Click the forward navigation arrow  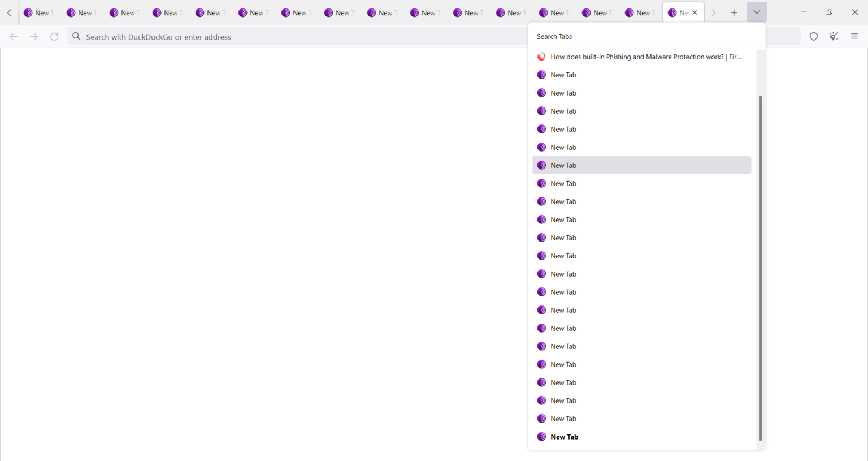coord(34,36)
